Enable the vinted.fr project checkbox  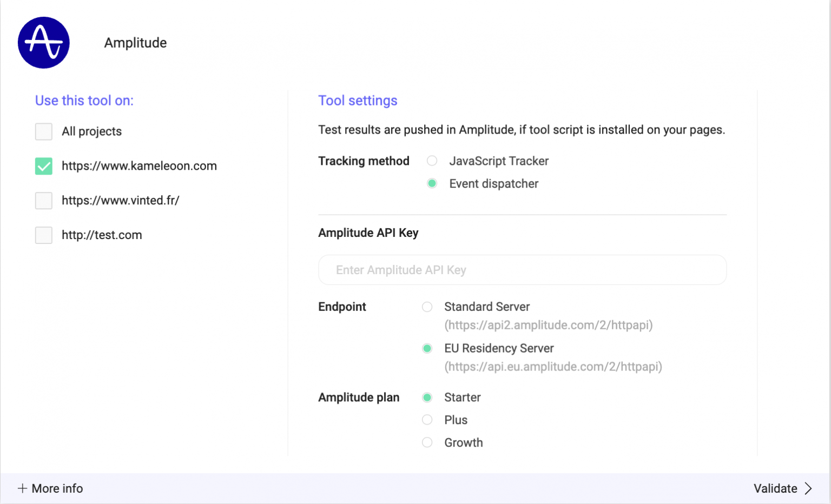[44, 201]
